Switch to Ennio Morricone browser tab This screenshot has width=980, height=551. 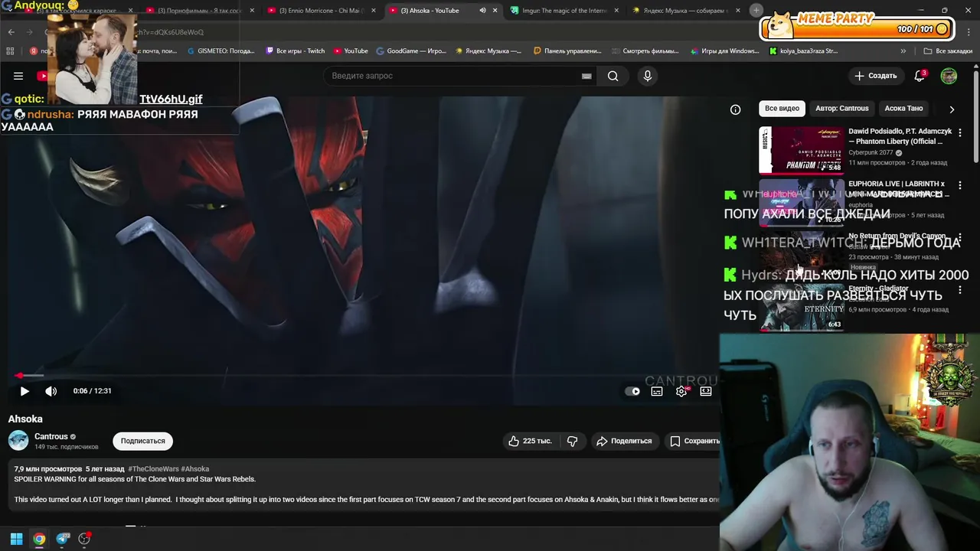(320, 11)
